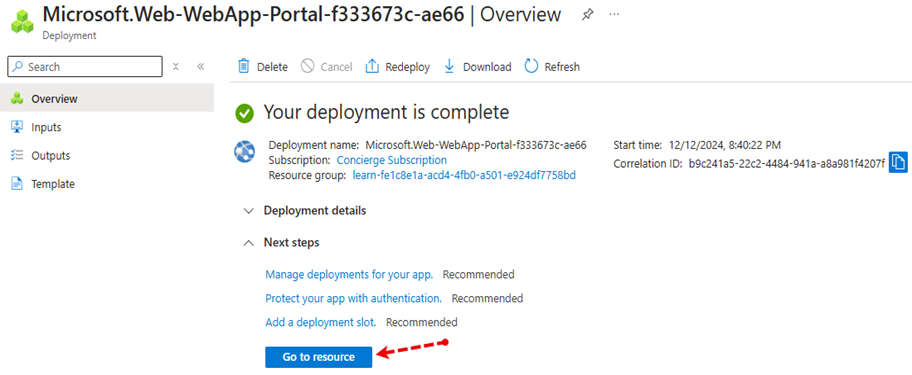Click inside the sidebar Search field

pyautogui.click(x=85, y=66)
